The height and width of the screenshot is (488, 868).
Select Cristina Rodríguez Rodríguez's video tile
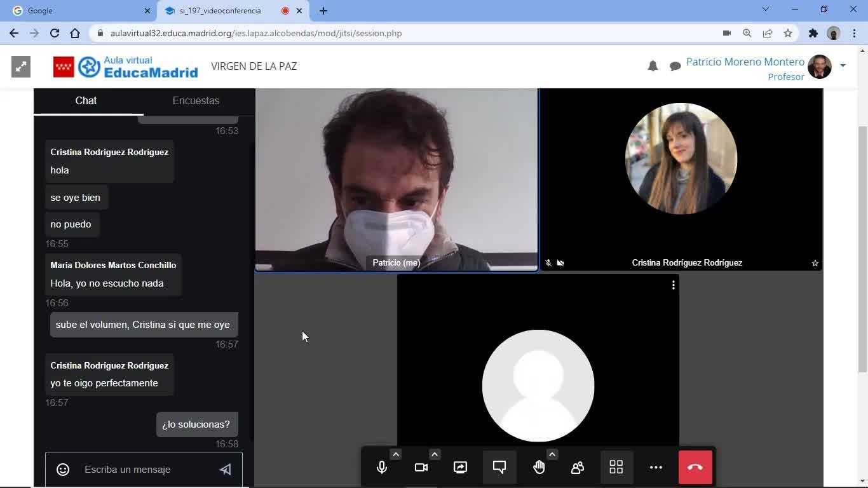click(681, 180)
